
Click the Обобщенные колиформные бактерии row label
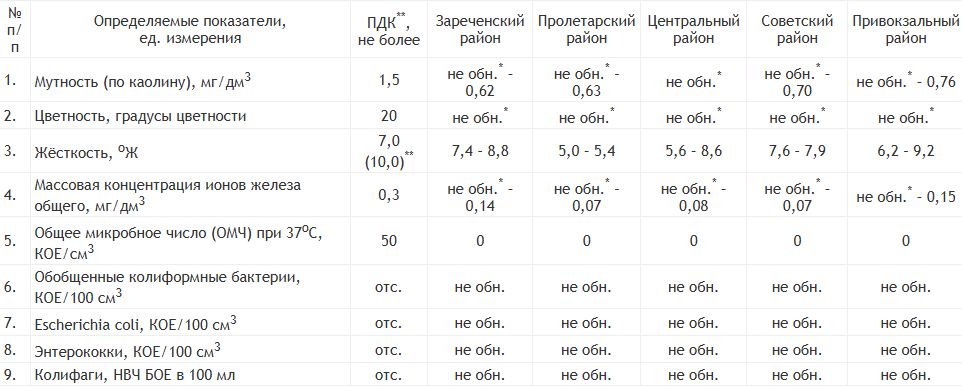tap(167, 287)
